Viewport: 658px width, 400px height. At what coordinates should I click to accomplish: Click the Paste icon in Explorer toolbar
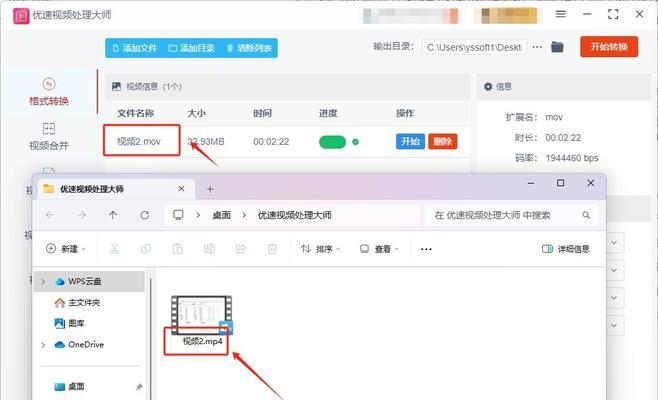pos(178,249)
